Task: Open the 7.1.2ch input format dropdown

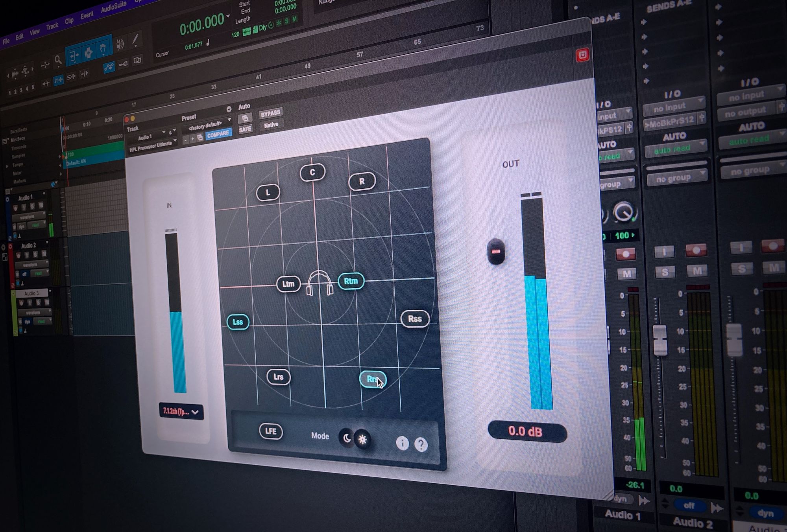Action: coord(181,412)
